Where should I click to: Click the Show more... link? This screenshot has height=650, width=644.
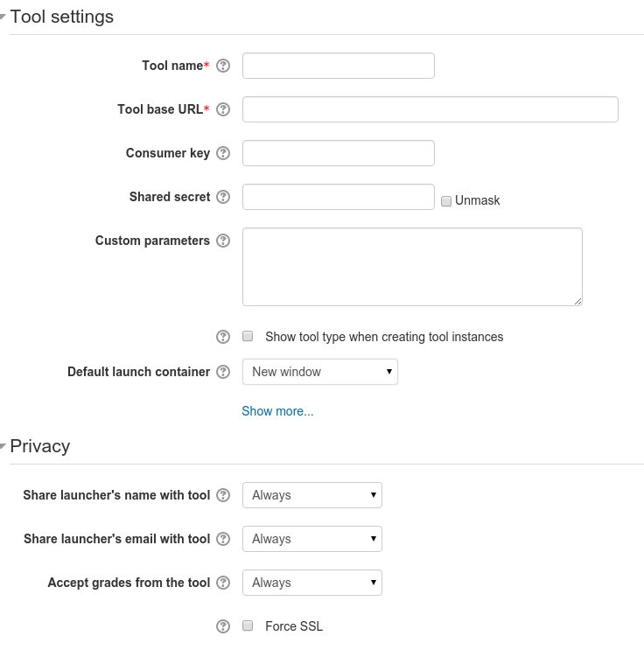pyautogui.click(x=277, y=411)
